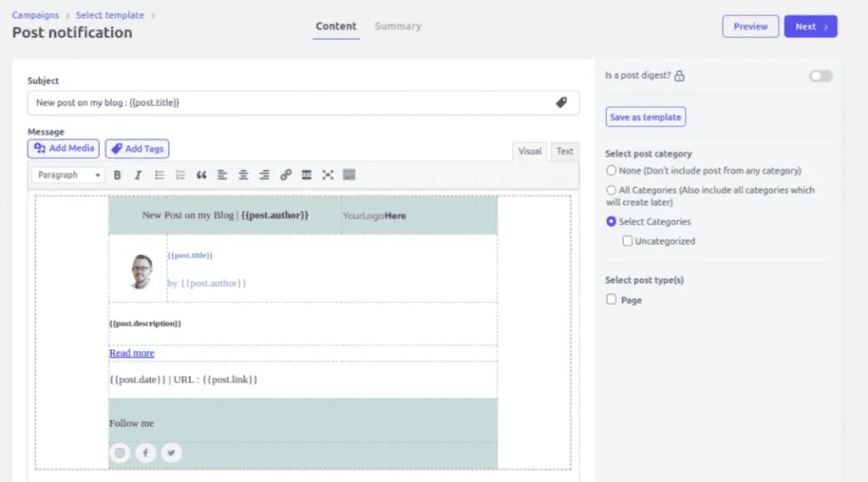Click the Next button
The image size is (868, 482).
click(810, 26)
